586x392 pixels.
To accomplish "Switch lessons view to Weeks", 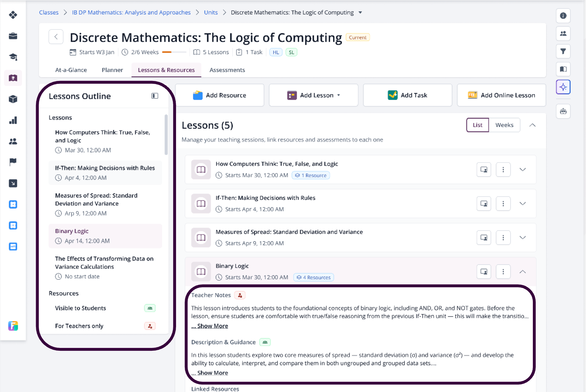I will tap(504, 125).
